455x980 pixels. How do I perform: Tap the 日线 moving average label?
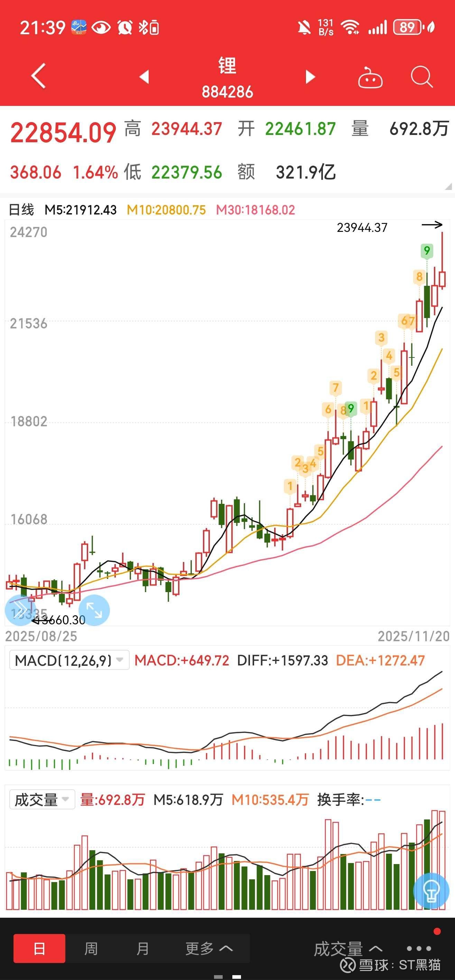21,210
